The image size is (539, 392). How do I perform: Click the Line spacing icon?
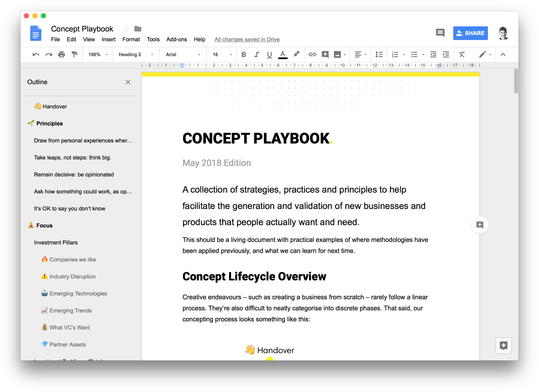(x=379, y=55)
